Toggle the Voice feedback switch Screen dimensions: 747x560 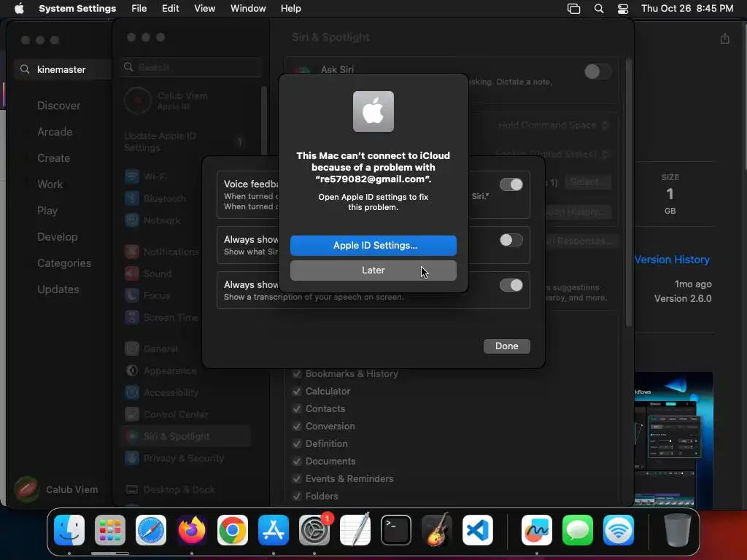click(x=511, y=184)
